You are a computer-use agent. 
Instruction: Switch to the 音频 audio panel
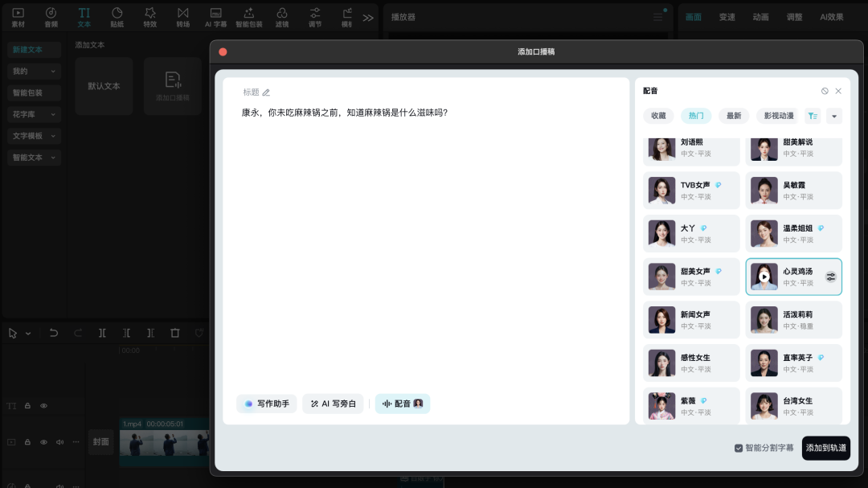pos(51,16)
